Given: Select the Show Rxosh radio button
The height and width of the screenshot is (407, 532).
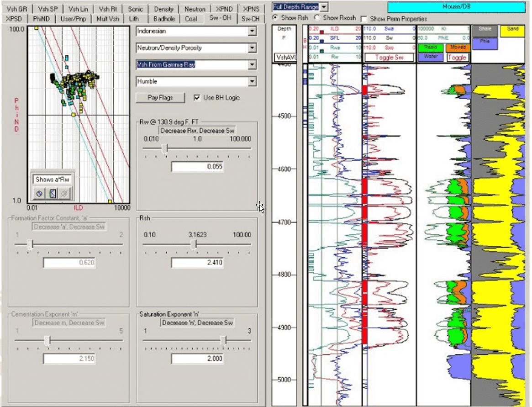Looking at the screenshot, I should point(317,18).
